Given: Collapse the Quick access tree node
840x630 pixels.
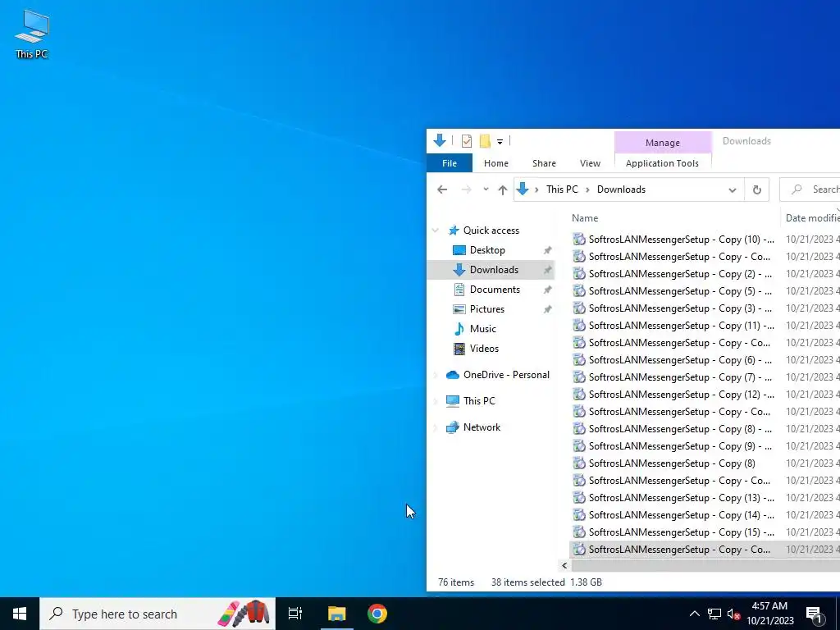Looking at the screenshot, I should pyautogui.click(x=435, y=231).
